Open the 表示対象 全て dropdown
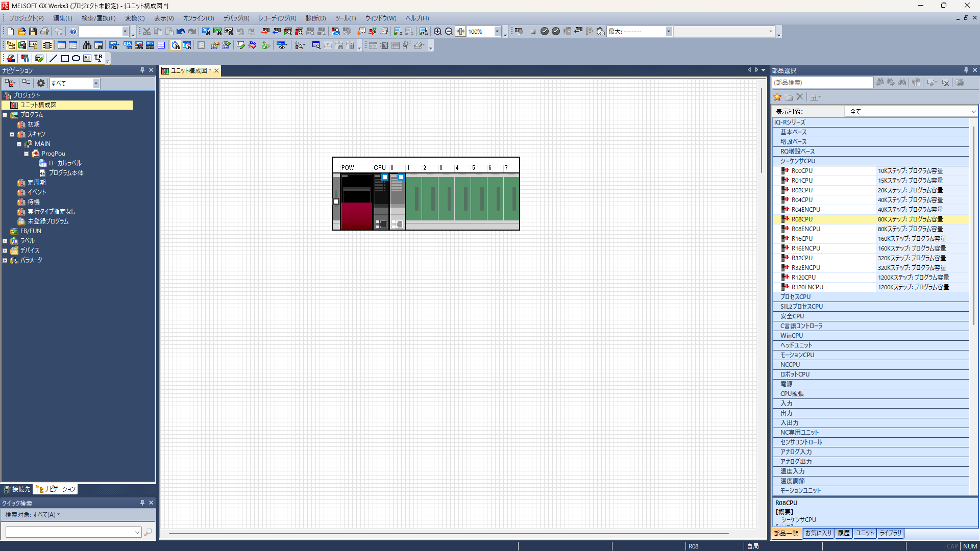980x551 pixels. tap(973, 111)
